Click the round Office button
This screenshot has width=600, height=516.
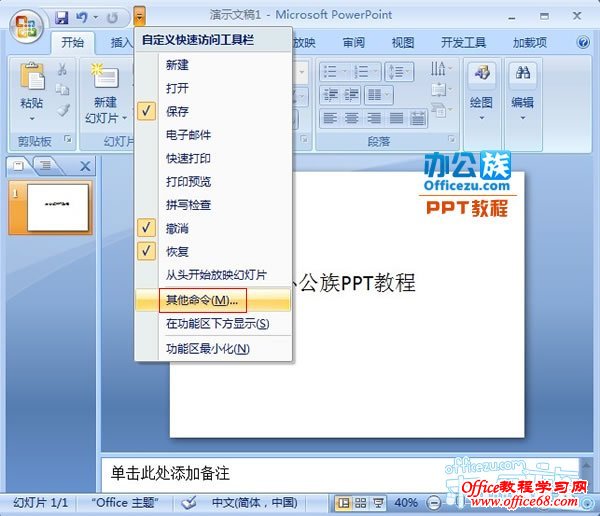click(26, 26)
